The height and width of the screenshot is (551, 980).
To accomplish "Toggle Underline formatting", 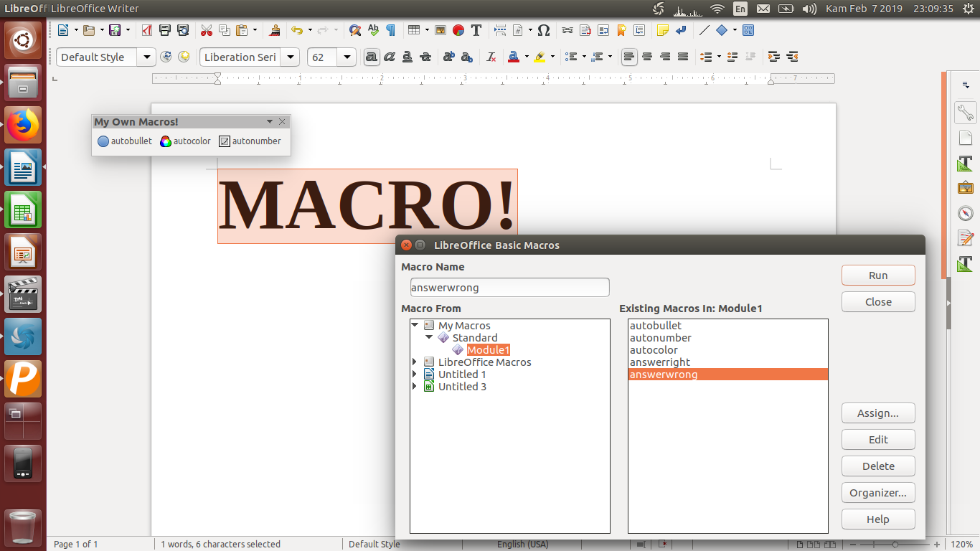I will (407, 57).
